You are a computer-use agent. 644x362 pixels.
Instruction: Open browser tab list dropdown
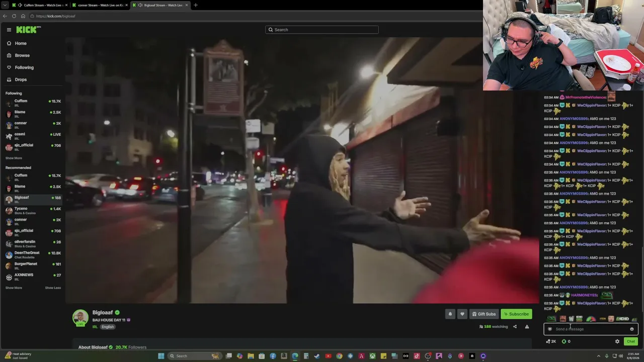(5, 5)
